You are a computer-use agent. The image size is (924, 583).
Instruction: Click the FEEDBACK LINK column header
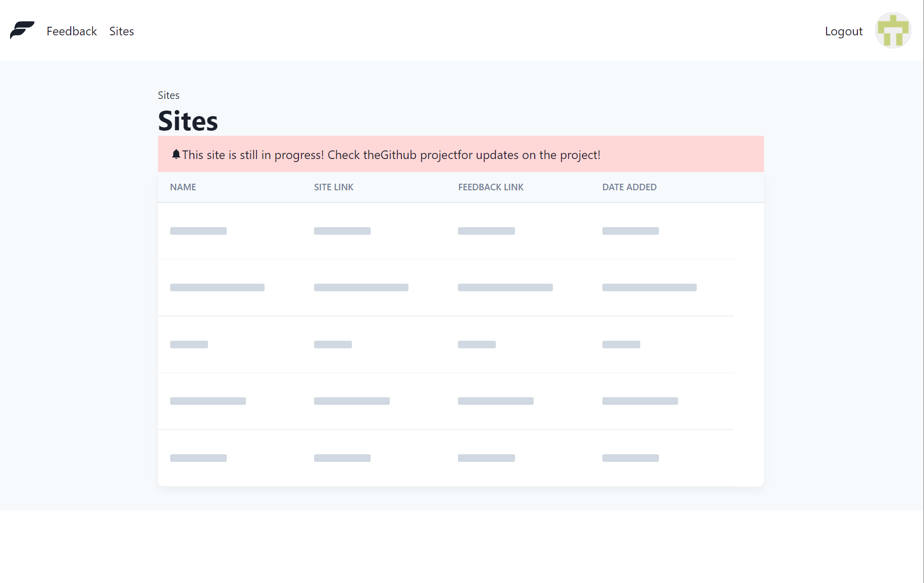pyautogui.click(x=491, y=187)
